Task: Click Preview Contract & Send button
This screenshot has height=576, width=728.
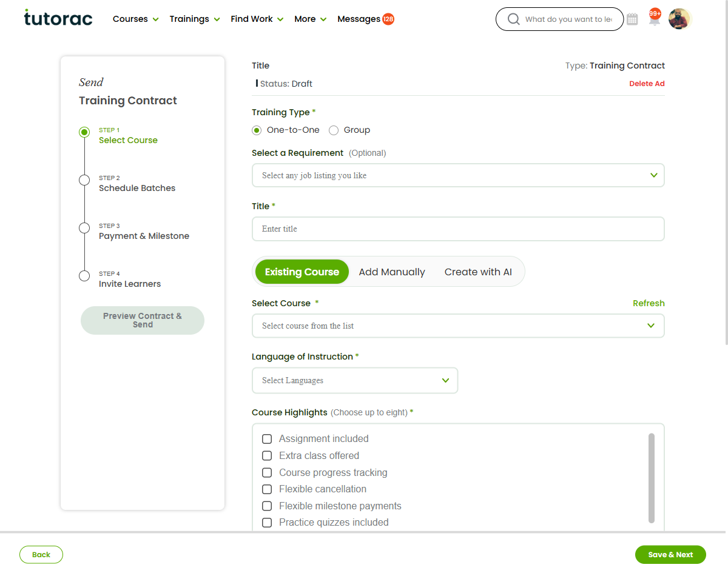Action: point(143,320)
